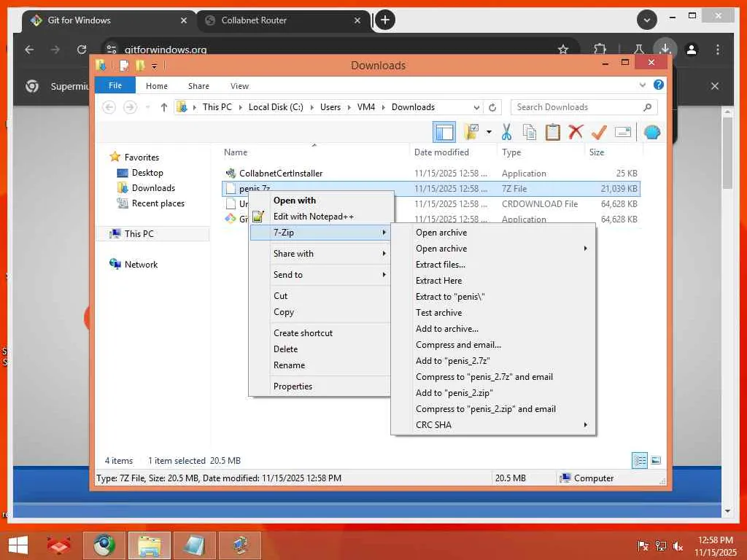Click the volume icon in system tray
This screenshot has width=747, height=560.
pyautogui.click(x=678, y=546)
